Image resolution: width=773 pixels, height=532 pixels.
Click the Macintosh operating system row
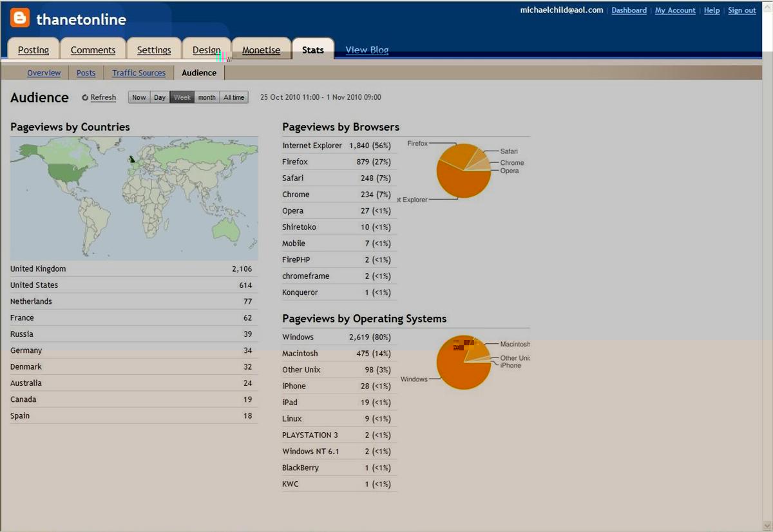tap(339, 354)
